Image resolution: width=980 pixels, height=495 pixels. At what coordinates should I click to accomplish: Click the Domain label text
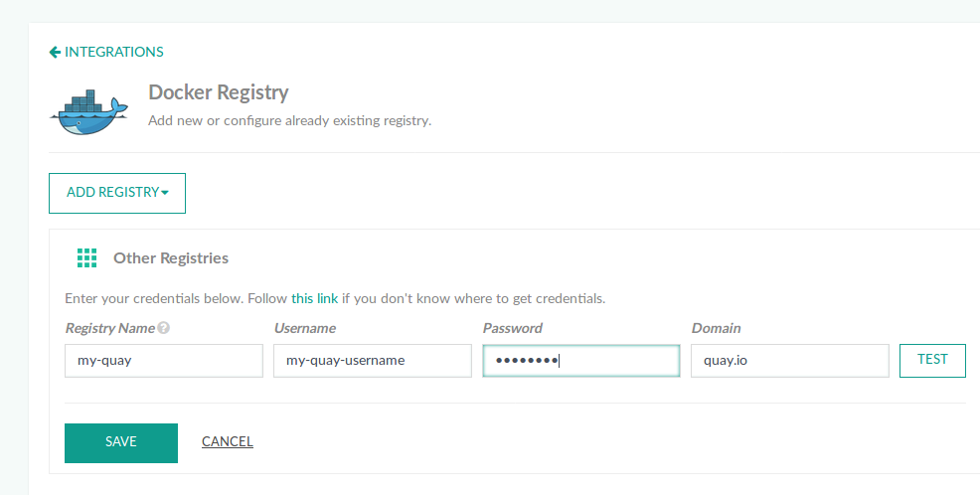pyautogui.click(x=716, y=328)
